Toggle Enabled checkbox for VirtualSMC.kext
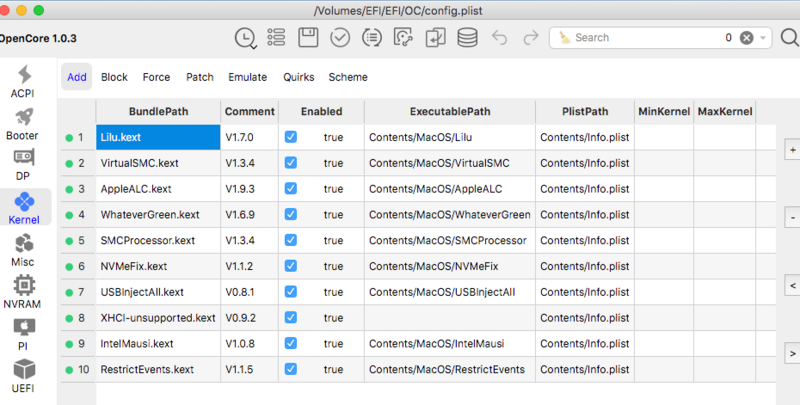 pyautogui.click(x=291, y=163)
